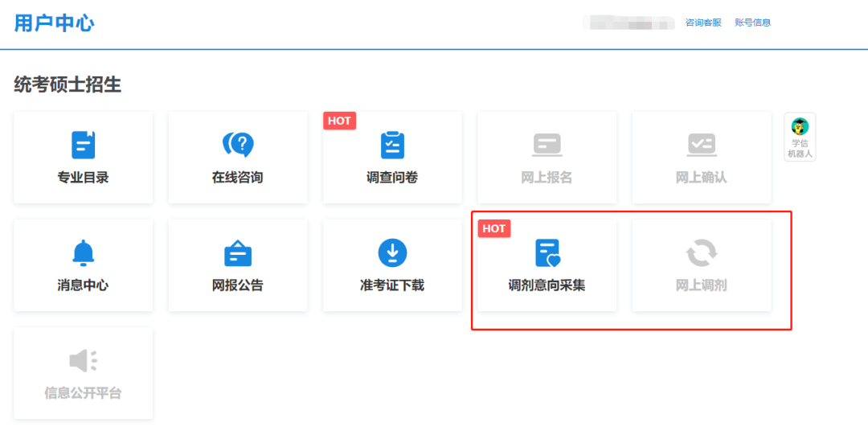Select the 专业目录 label
Image resolution: width=868 pixels, height=439 pixels.
click(83, 178)
